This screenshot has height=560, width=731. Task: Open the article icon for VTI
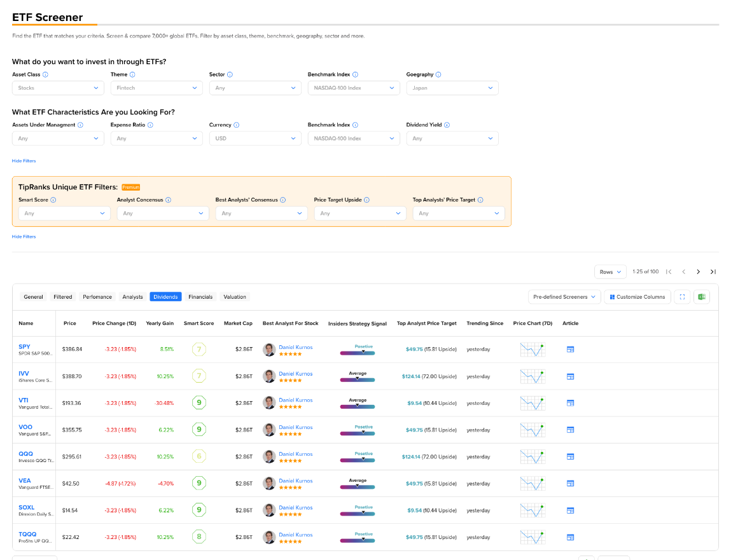pos(570,403)
